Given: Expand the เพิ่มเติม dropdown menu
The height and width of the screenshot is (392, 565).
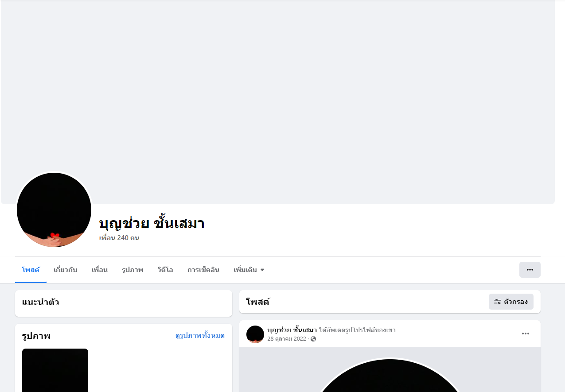Looking at the screenshot, I should tap(249, 270).
